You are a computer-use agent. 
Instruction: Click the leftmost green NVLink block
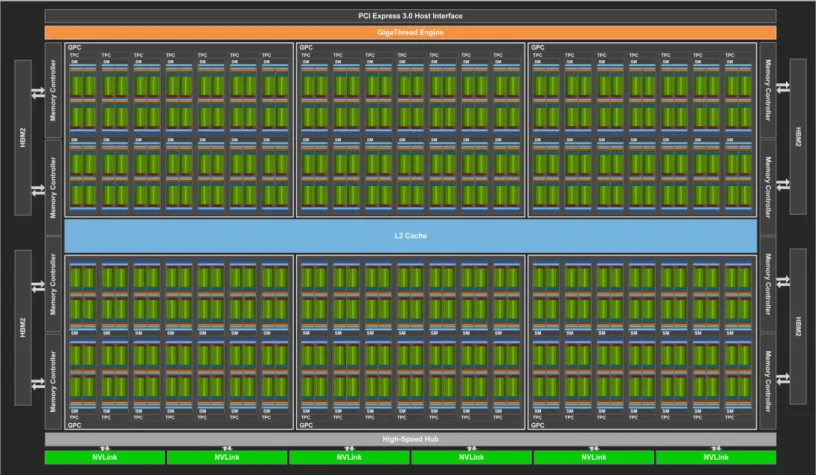(105, 457)
